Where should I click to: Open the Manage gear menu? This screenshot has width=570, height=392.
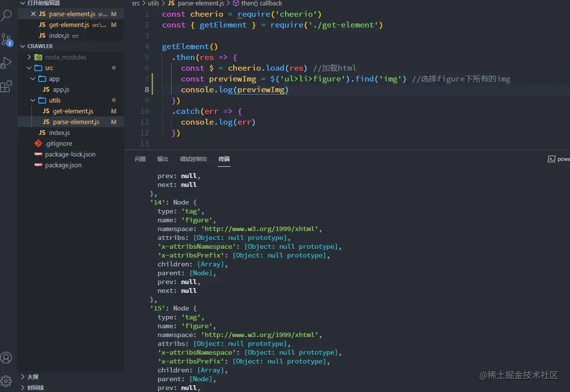click(6, 381)
